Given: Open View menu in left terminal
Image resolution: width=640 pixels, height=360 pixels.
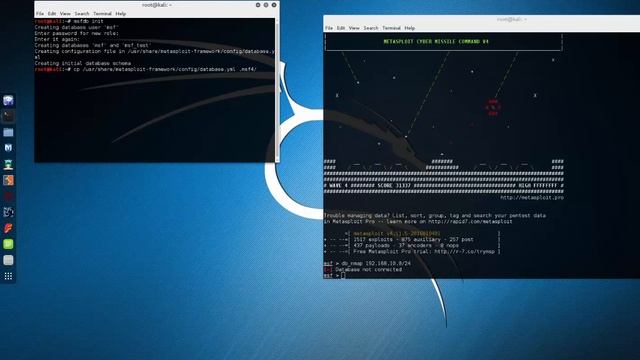Looking at the screenshot, I should [x=65, y=13].
